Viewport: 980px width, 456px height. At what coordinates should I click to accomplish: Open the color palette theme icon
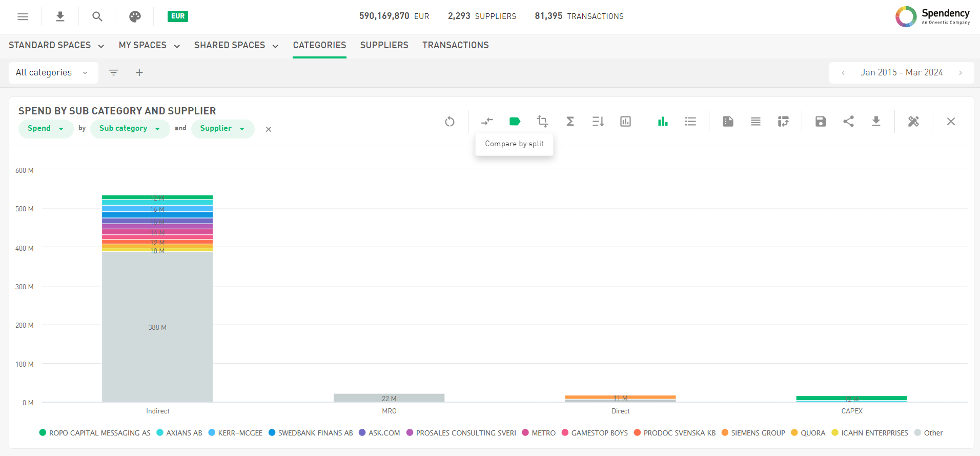[135, 16]
